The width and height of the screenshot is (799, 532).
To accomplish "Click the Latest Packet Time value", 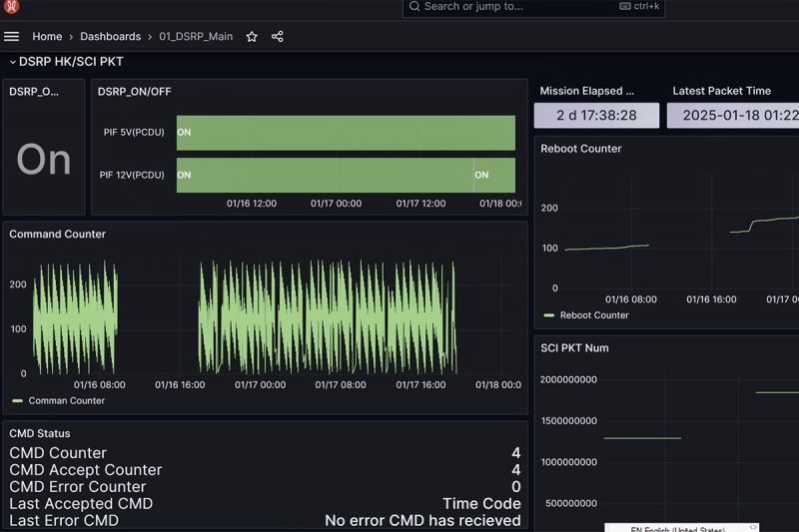I will point(732,116).
